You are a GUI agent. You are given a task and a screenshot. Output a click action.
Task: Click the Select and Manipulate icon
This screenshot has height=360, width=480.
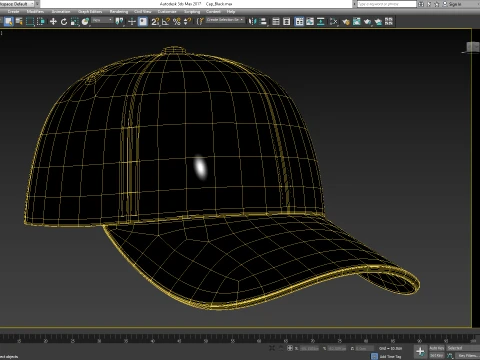132,22
